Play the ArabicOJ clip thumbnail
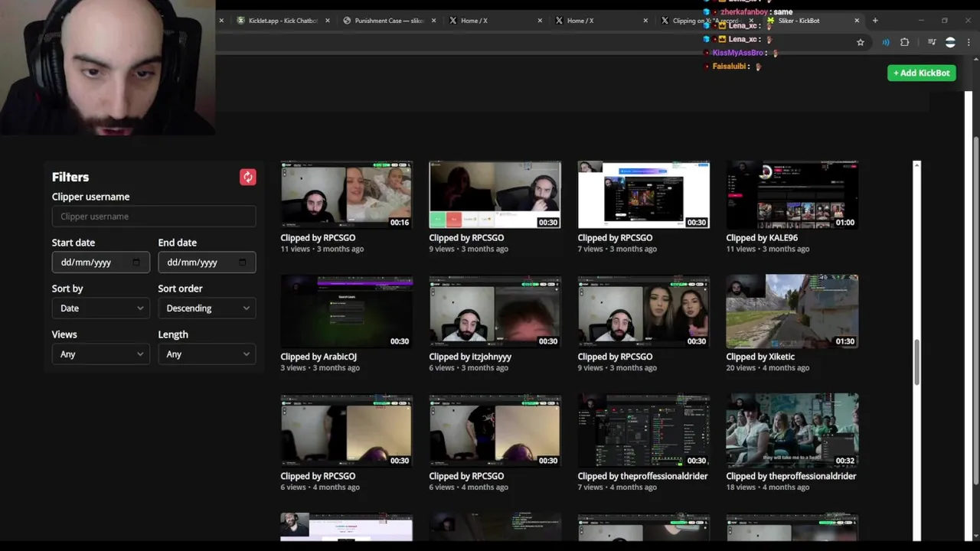Screen dimensions: 980x551 click(x=347, y=312)
